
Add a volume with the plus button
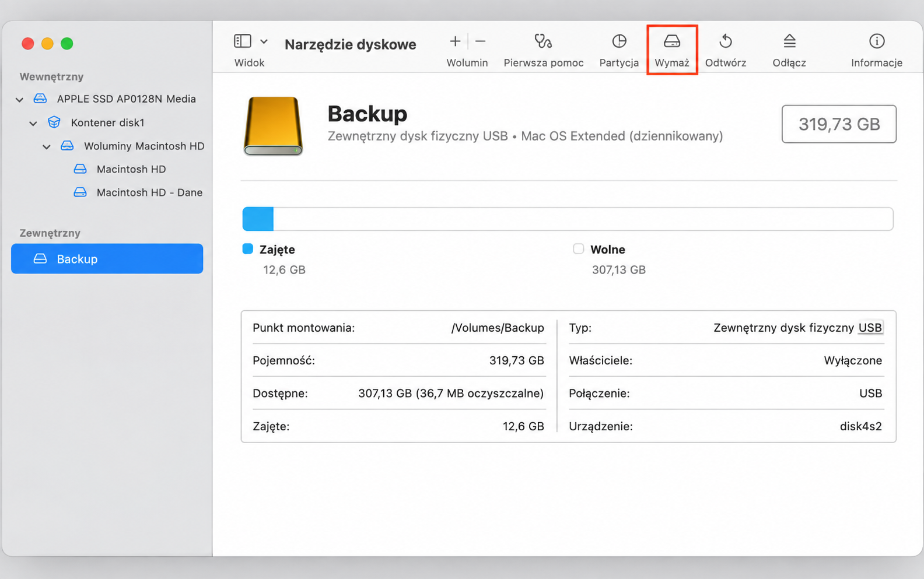[455, 41]
